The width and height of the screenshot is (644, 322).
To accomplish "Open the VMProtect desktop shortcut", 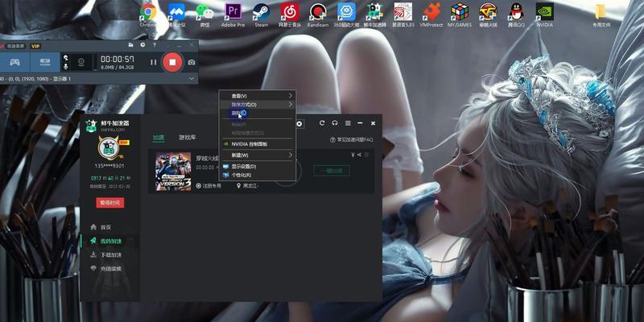I will point(431,14).
